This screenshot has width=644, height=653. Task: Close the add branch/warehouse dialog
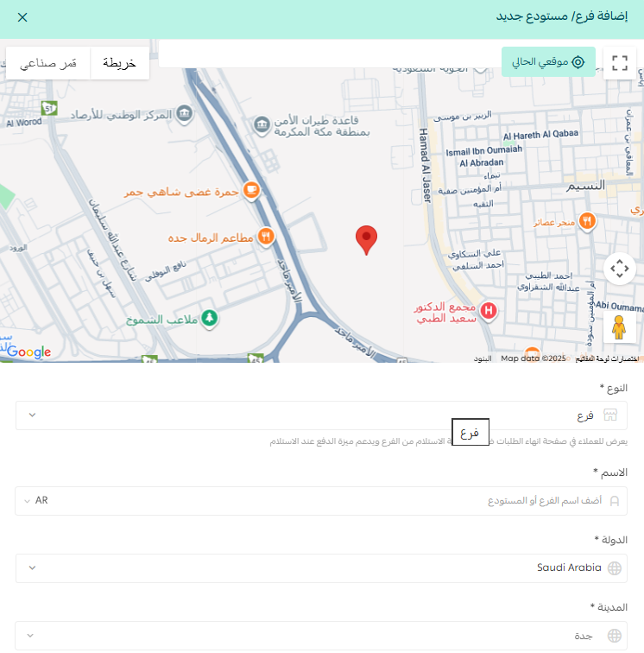(22, 17)
